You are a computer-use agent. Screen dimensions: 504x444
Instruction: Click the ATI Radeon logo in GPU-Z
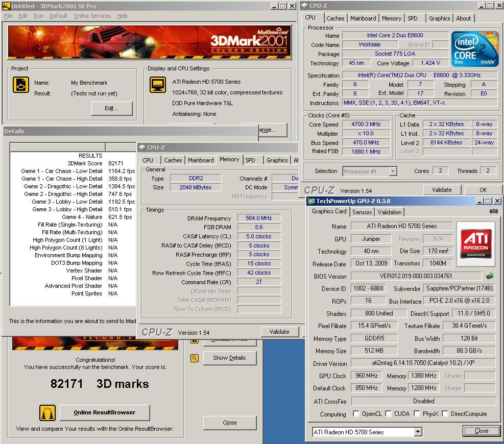[475, 243]
